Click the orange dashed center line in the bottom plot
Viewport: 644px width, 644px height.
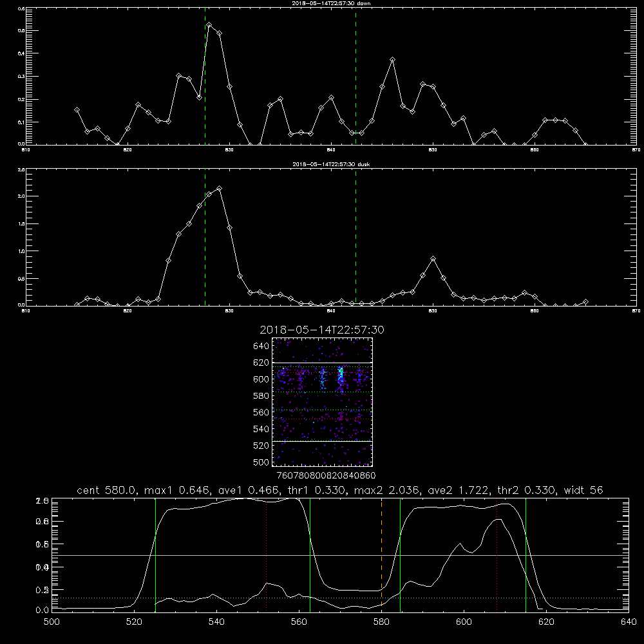coord(381,554)
